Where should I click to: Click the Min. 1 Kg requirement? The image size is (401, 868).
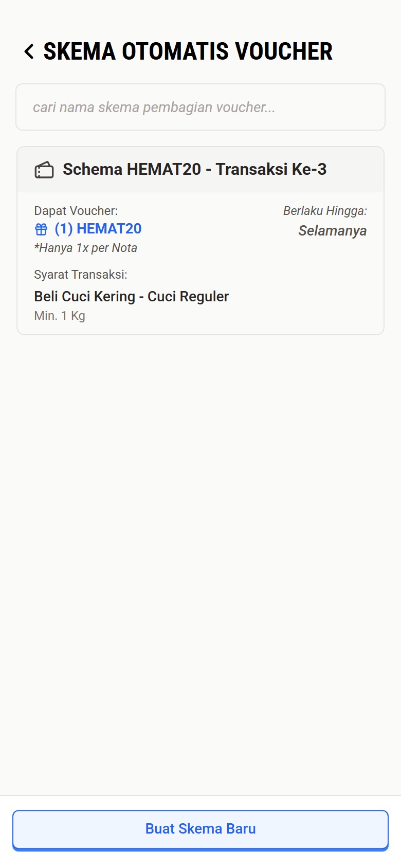click(x=60, y=316)
